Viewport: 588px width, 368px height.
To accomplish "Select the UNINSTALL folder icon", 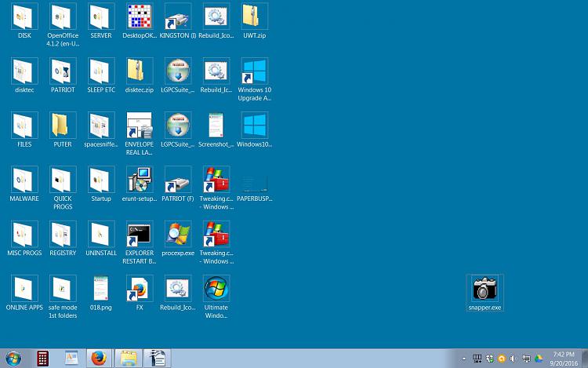I will (101, 234).
